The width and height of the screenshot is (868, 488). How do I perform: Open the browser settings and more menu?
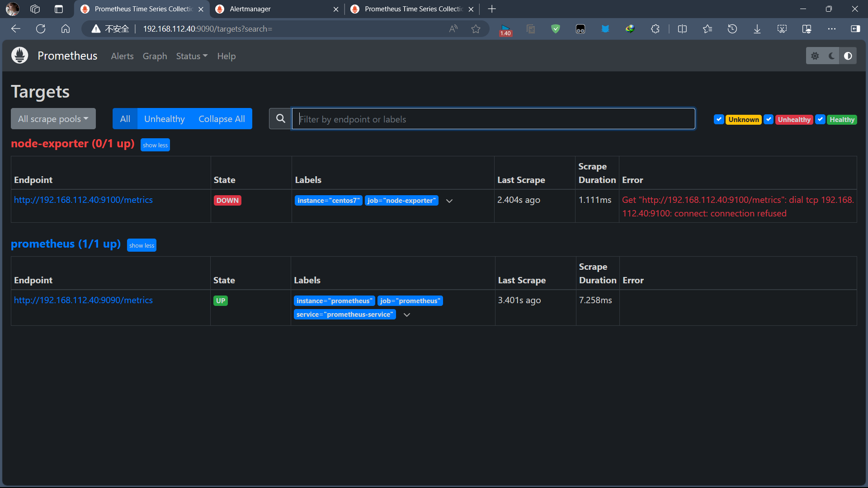click(832, 29)
